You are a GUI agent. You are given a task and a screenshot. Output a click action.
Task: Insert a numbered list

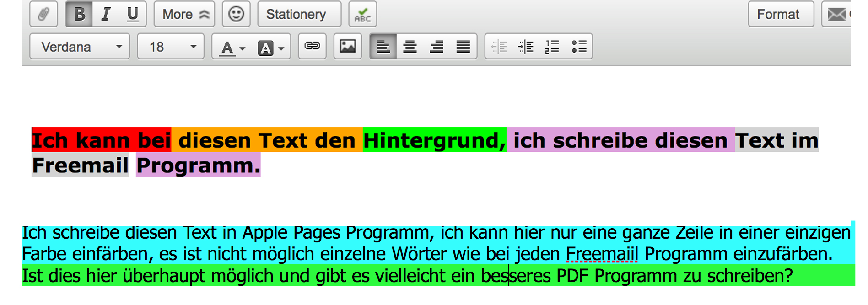tap(552, 47)
